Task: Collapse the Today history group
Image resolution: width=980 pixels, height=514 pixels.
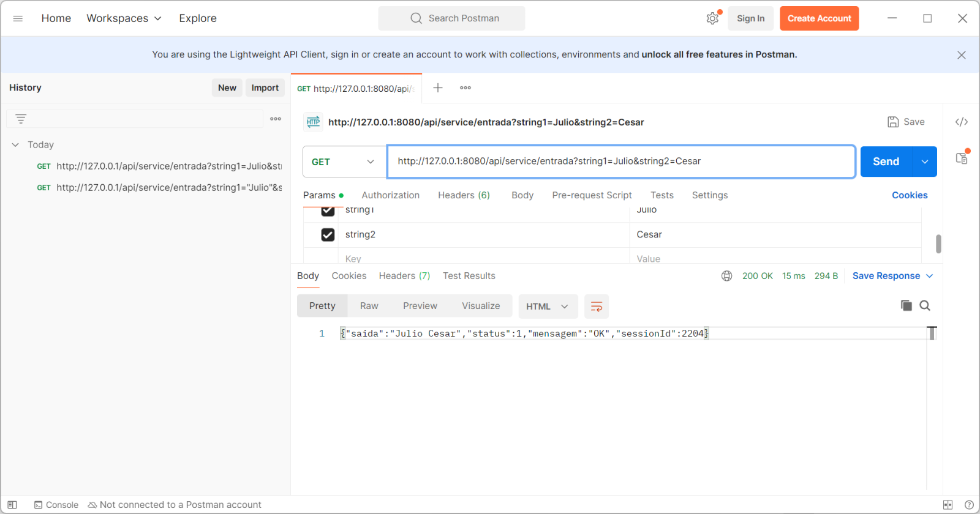Action: (x=15, y=145)
